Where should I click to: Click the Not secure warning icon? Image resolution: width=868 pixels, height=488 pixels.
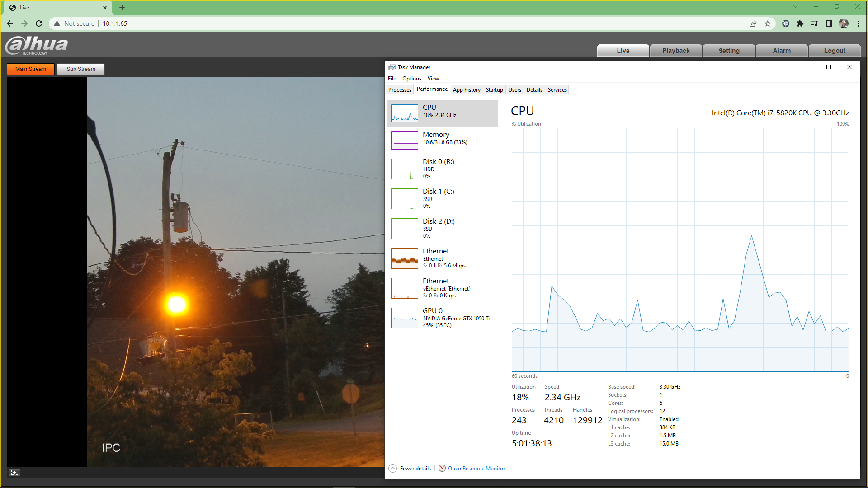57,23
